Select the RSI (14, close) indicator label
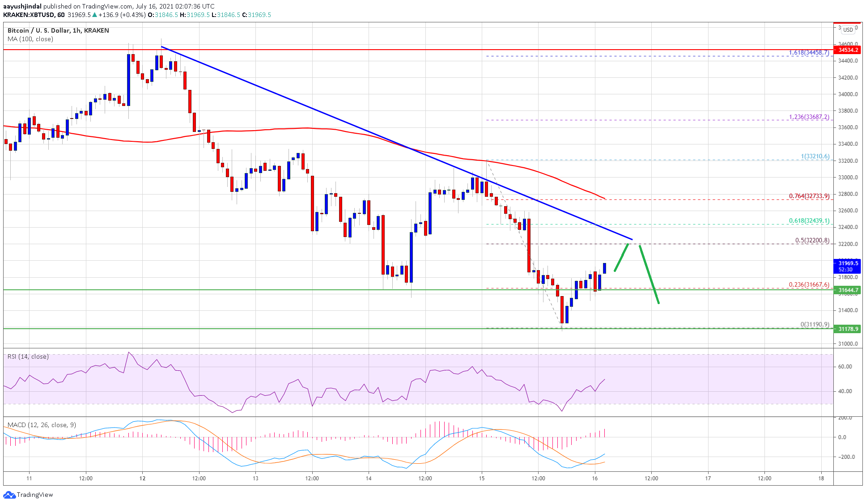The width and height of the screenshot is (866, 504). tap(28, 356)
